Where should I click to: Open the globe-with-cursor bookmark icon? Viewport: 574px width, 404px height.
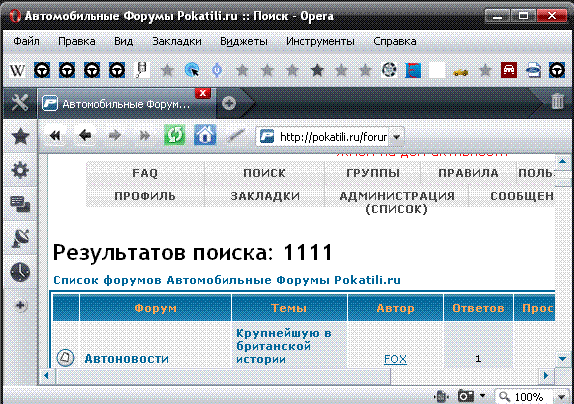pyautogui.click(x=192, y=70)
